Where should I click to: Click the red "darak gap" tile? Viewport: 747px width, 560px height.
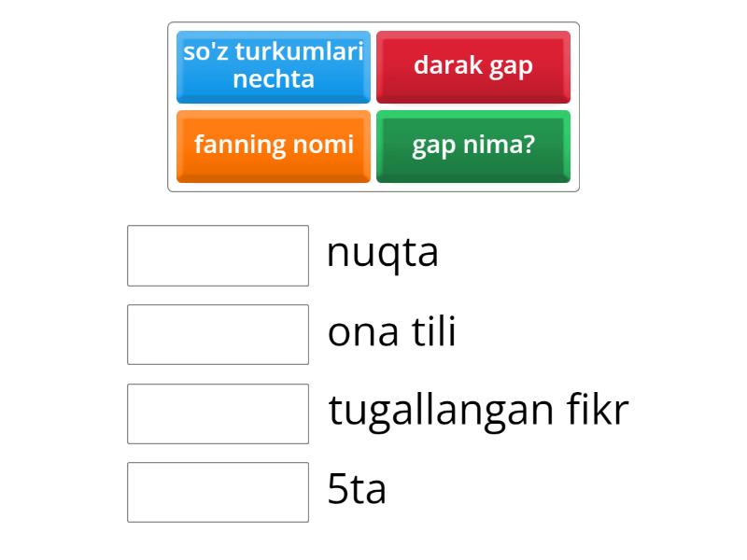[x=473, y=66]
